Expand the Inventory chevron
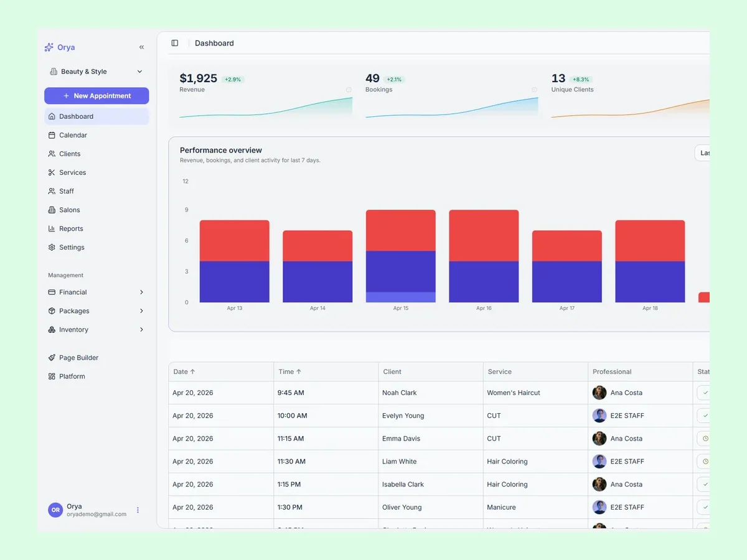Screen dimensions: 747x560 [141, 329]
